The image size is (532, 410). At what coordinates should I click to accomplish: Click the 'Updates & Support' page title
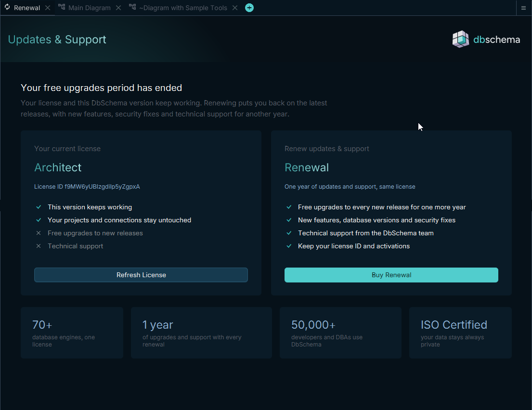tap(57, 39)
